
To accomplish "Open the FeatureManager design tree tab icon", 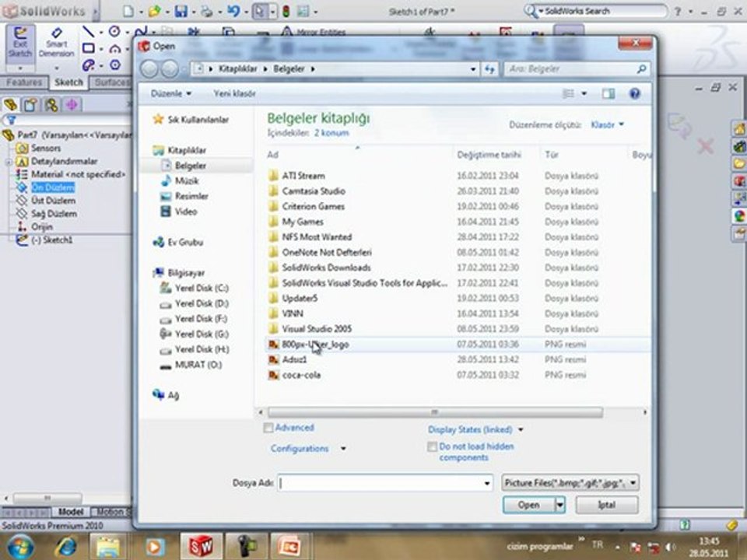I will pos(10,104).
